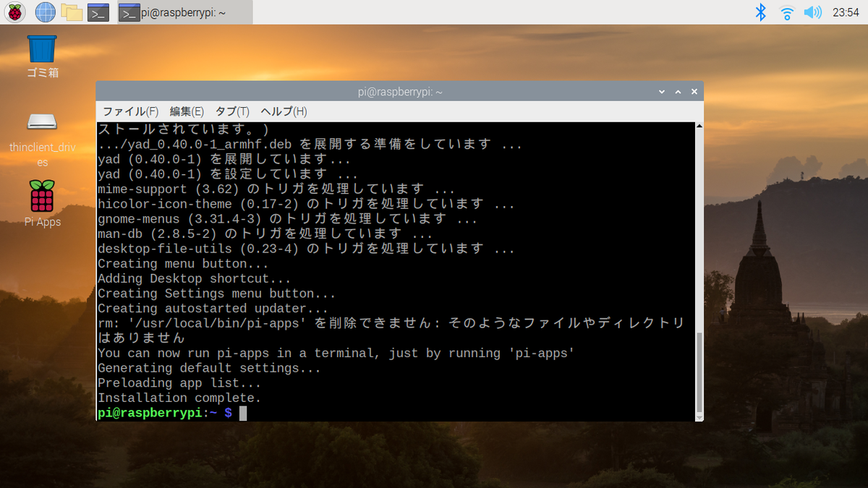Click the scrollbar down arrow

click(698, 418)
